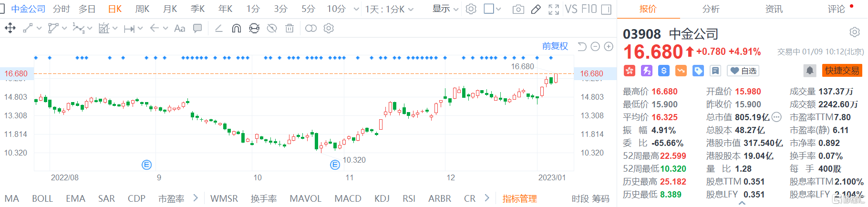The image size is (868, 207).
Task: Show more main indicators after 市盈率
Action: pyautogui.click(x=196, y=197)
